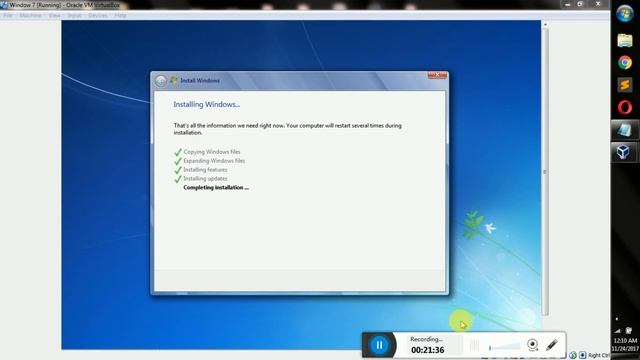
Task: Click the VM window vertical scrollbar
Action: click(545, 171)
